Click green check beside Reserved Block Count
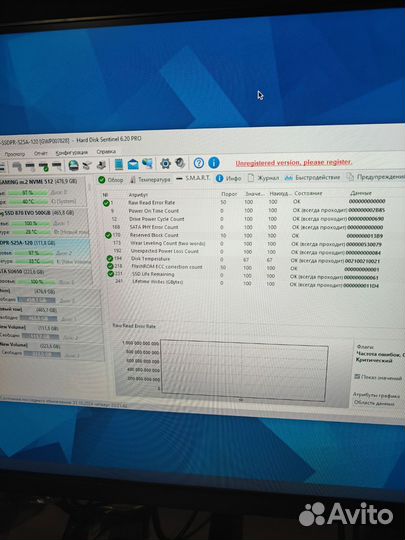This screenshot has height=540, width=405. pos(108,235)
